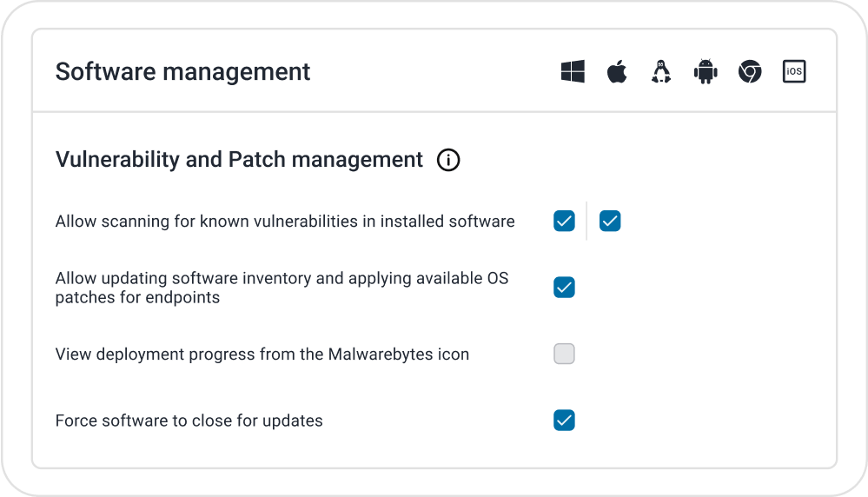This screenshot has width=868, height=497.
Task: Disable applying available OS patches checkbox
Action: point(564,288)
